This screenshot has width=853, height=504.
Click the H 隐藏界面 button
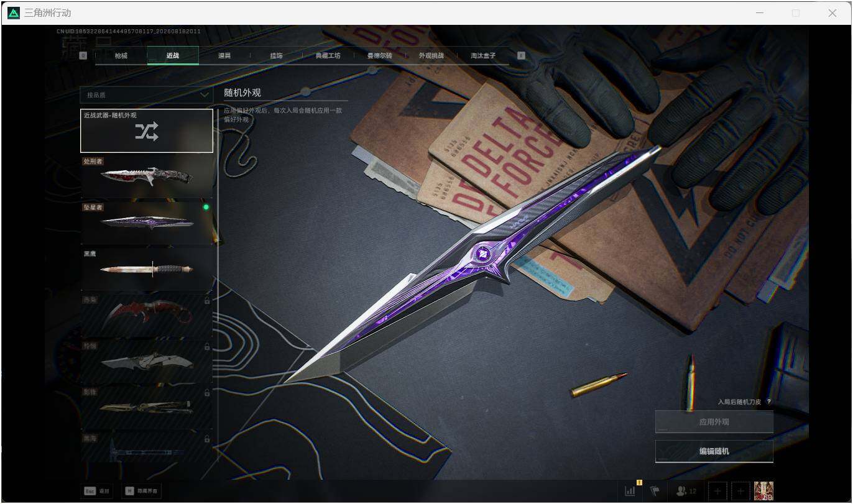click(142, 491)
